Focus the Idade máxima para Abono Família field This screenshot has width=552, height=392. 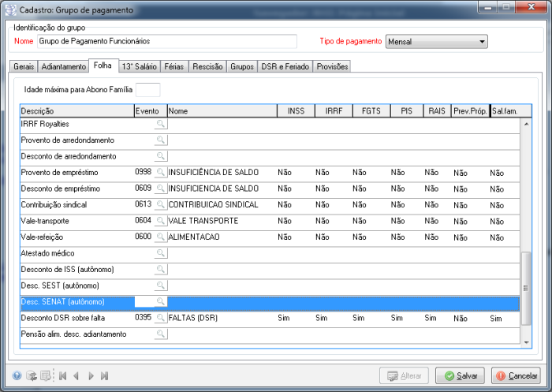tap(147, 90)
